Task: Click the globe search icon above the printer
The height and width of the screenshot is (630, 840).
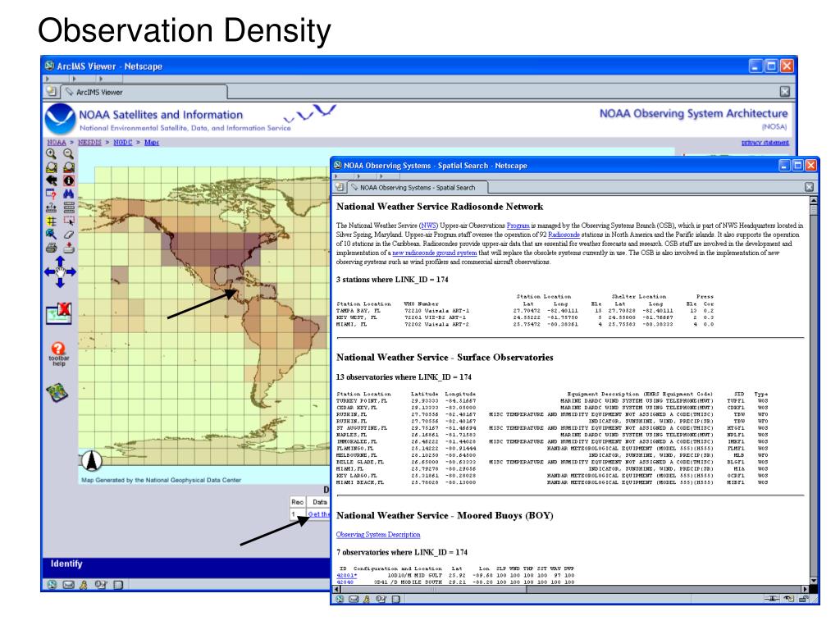Action: 52,234
